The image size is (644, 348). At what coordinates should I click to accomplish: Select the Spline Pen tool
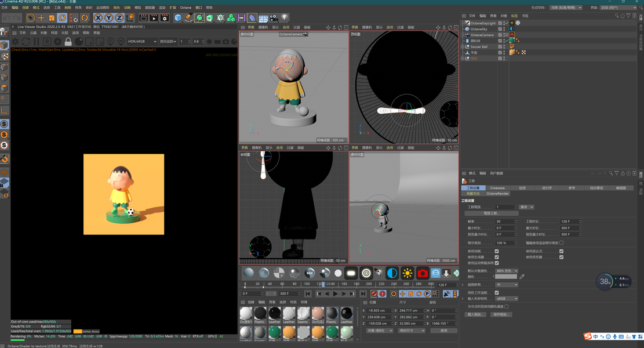point(188,17)
